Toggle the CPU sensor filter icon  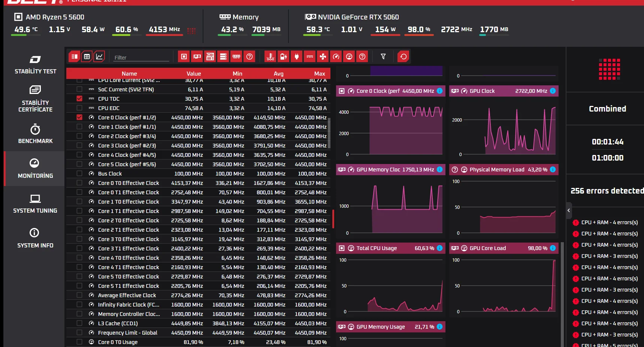point(184,57)
